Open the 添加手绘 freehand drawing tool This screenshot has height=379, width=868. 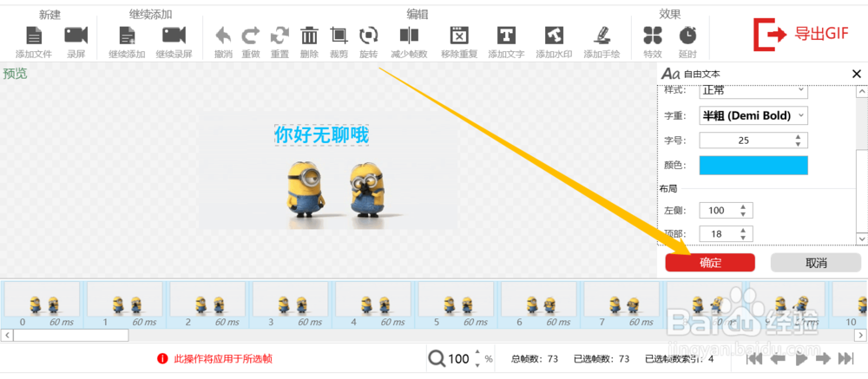602,36
